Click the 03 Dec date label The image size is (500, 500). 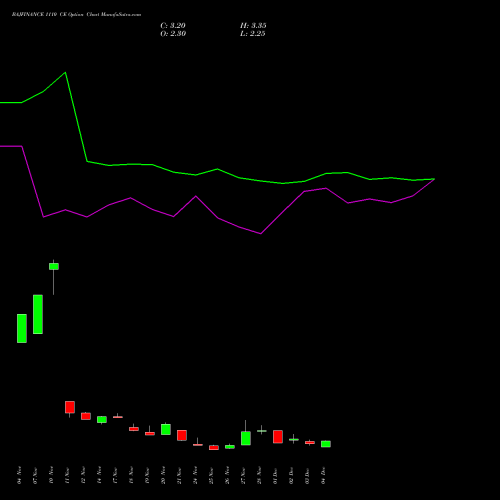point(307,475)
